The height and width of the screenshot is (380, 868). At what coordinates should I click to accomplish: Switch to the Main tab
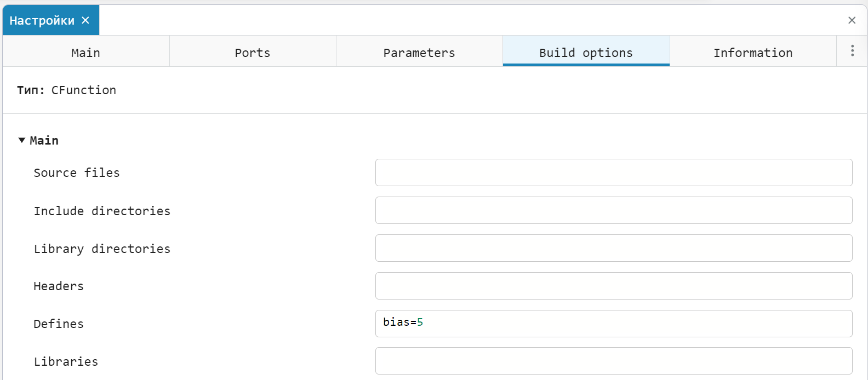click(x=86, y=53)
